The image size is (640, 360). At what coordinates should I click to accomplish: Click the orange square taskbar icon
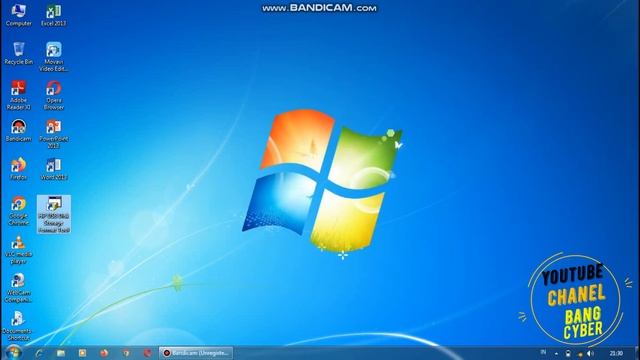pyautogui.click(x=82, y=353)
